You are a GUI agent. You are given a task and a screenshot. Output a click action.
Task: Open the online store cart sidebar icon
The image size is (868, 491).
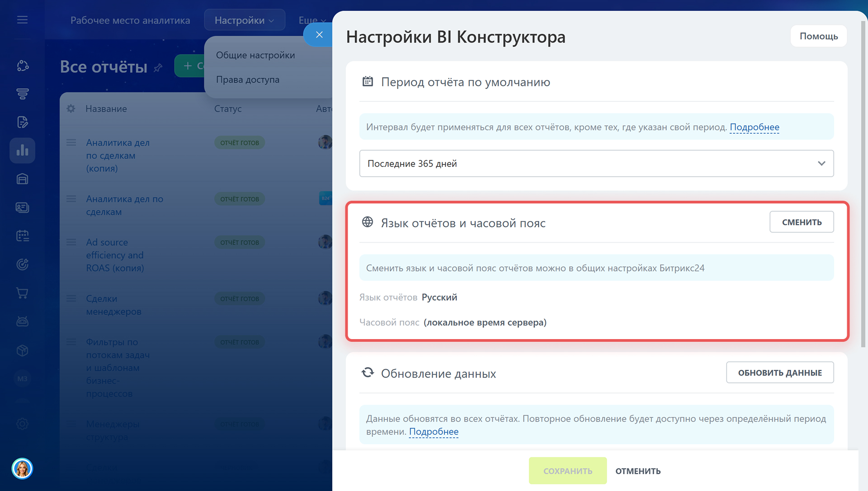[22, 293]
